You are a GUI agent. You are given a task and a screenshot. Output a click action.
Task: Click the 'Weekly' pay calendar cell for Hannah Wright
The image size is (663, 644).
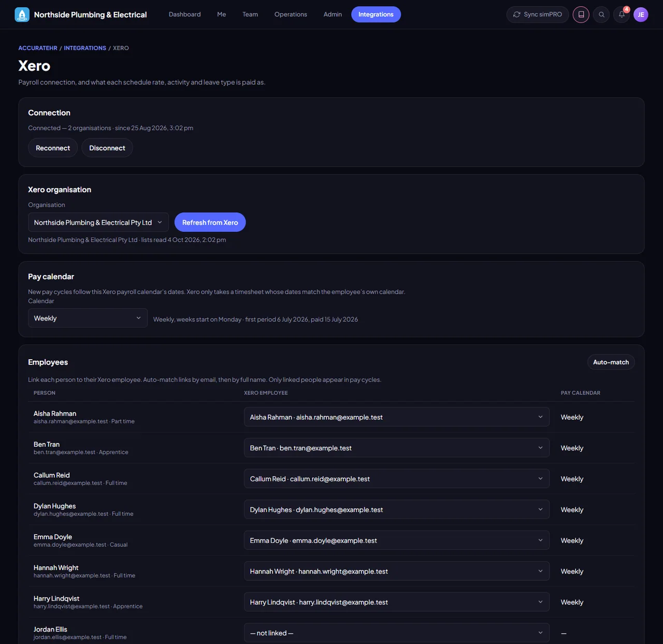click(572, 572)
